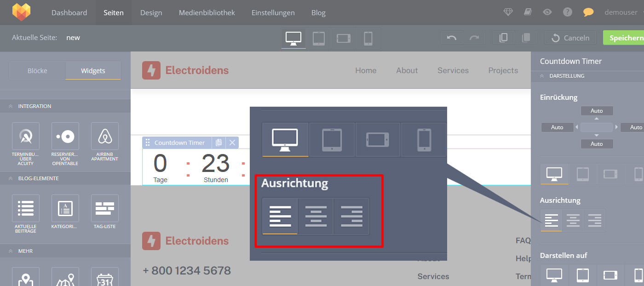
Task: Switch to the Blöcke tab
Action: (x=37, y=71)
